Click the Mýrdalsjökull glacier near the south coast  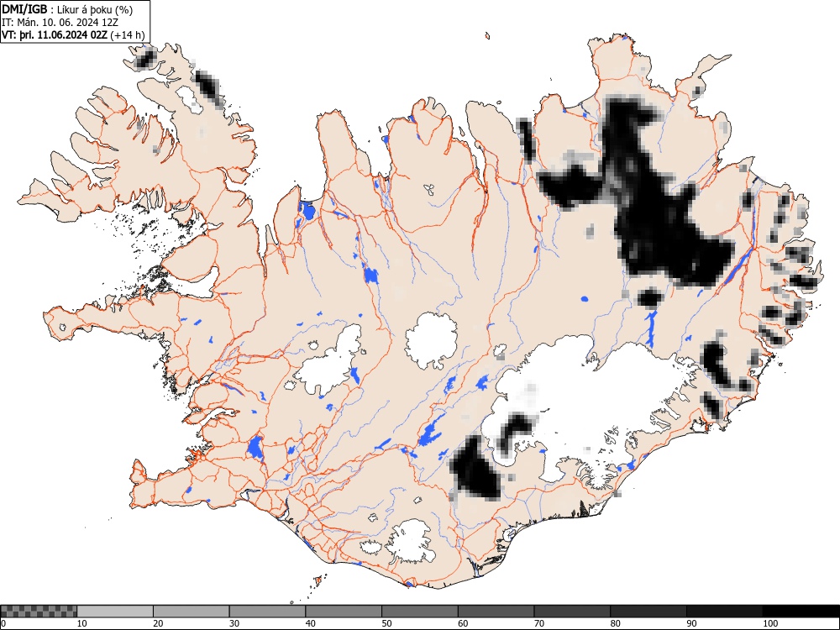coord(410,541)
